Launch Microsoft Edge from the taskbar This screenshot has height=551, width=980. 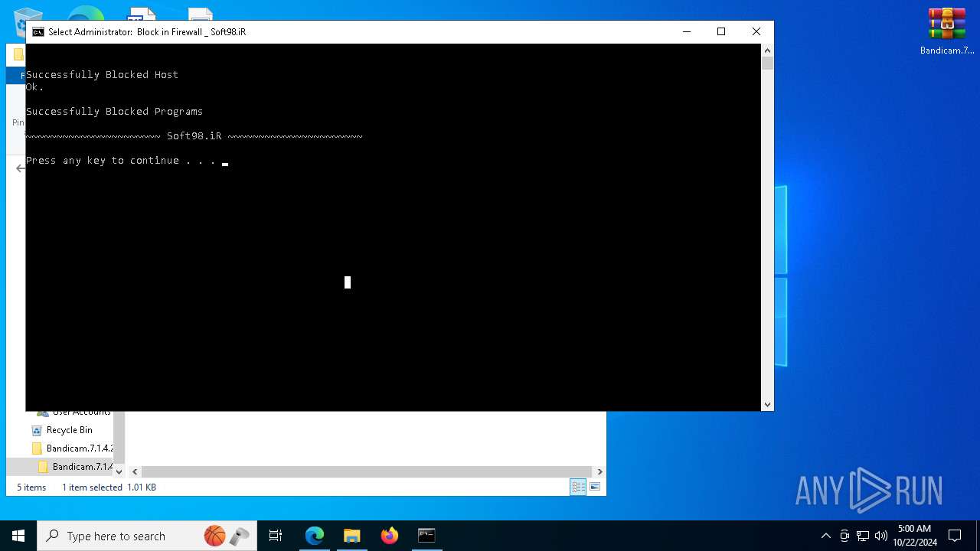[315, 536]
